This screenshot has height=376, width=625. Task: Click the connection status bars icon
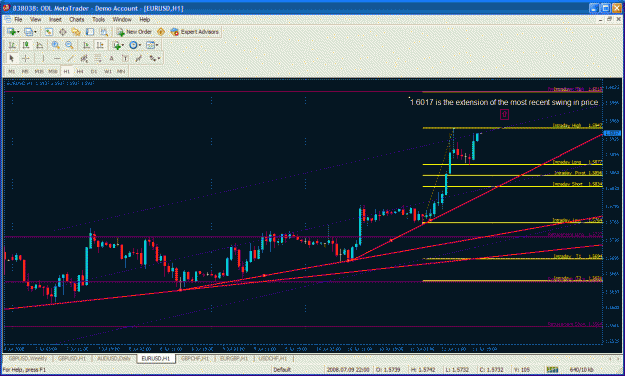pos(552,370)
